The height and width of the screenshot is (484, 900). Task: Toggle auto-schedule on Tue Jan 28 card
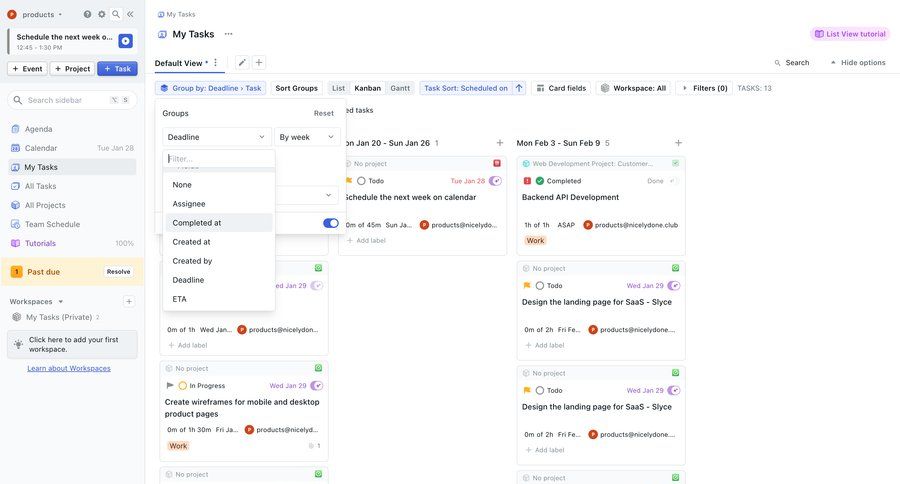(495, 181)
